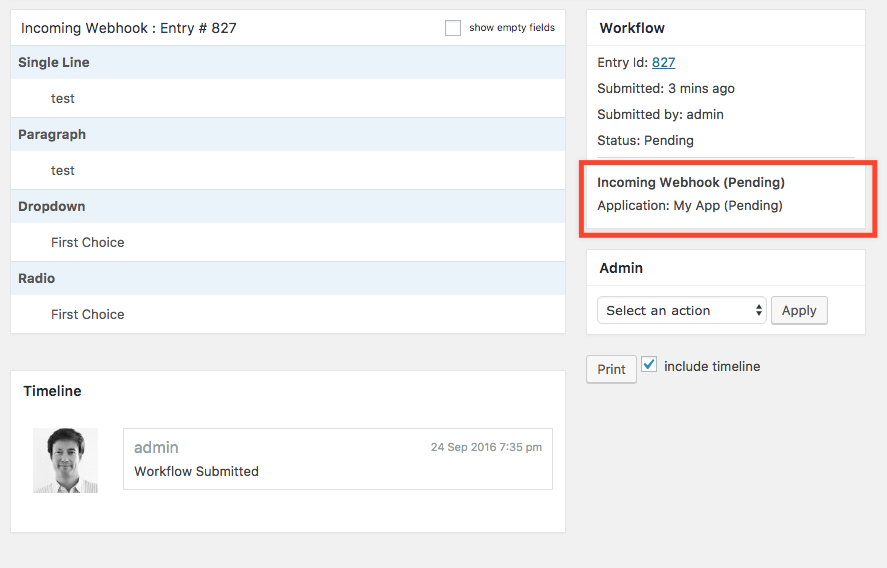This screenshot has width=887, height=568.
Task: Click the Timeline panel heading
Action: 52,391
